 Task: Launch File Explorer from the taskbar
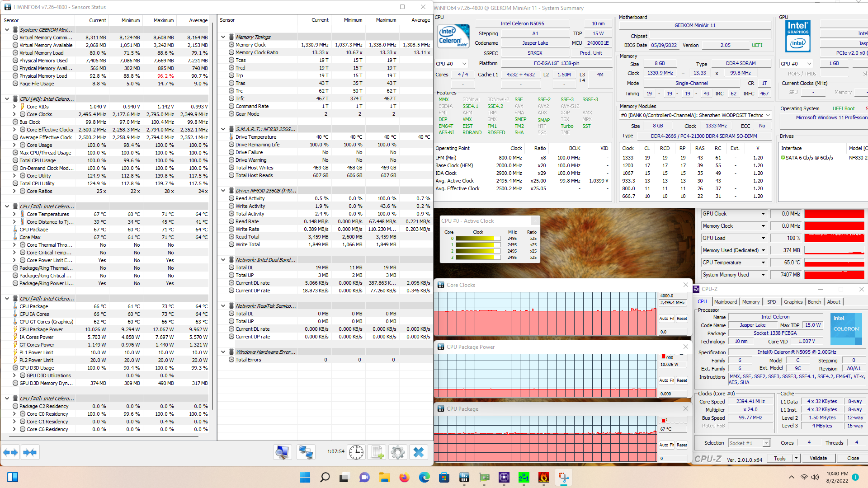coord(384,477)
